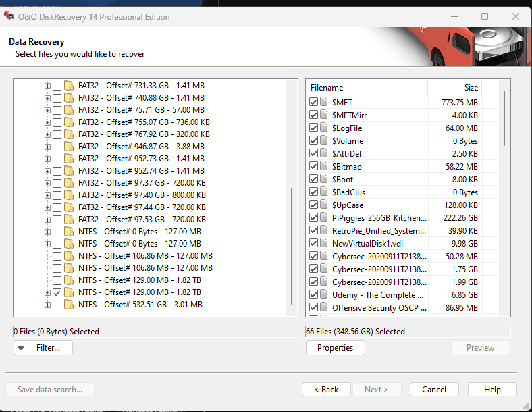Uncheck the $LogFile checkbox

tap(313, 128)
